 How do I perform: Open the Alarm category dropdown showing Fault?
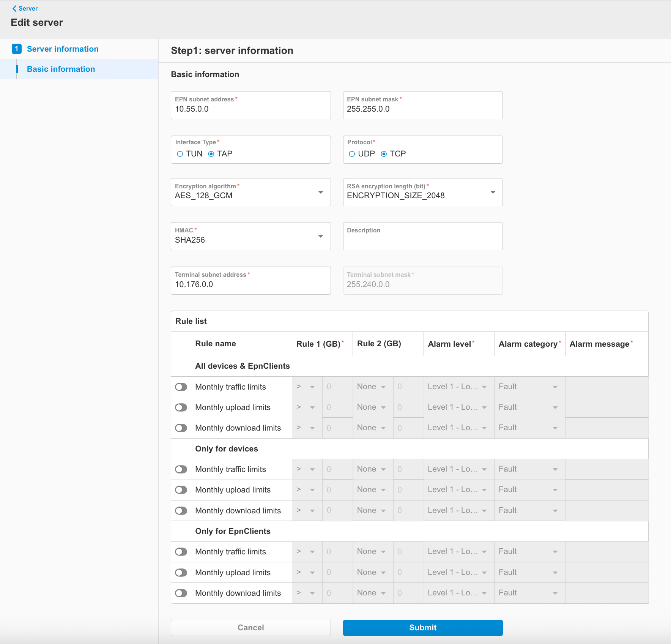click(555, 387)
